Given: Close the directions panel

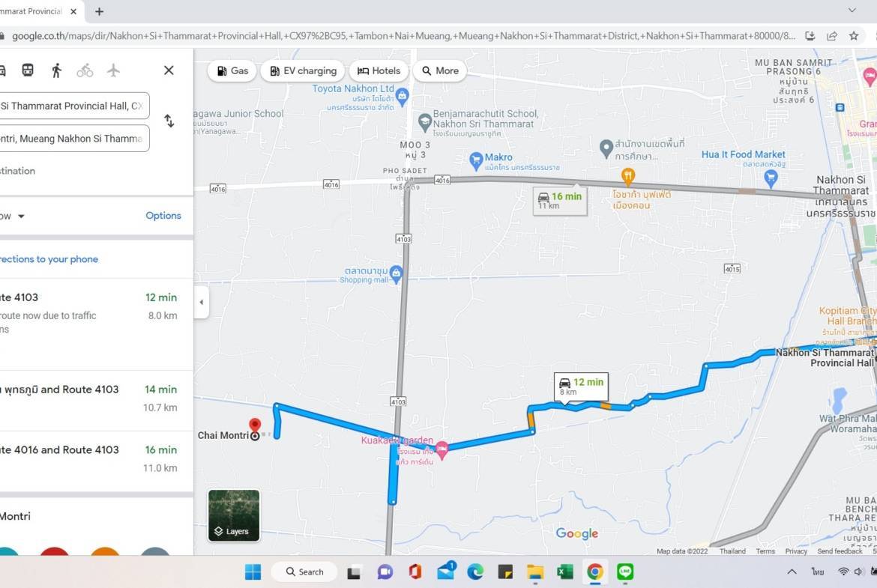Looking at the screenshot, I should (x=169, y=70).
